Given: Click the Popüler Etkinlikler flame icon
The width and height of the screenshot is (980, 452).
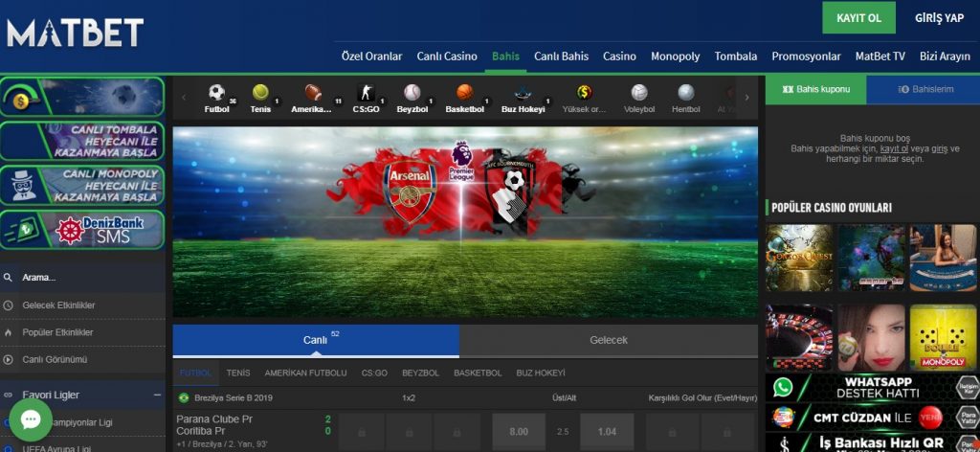Looking at the screenshot, I should pyautogui.click(x=8, y=332).
